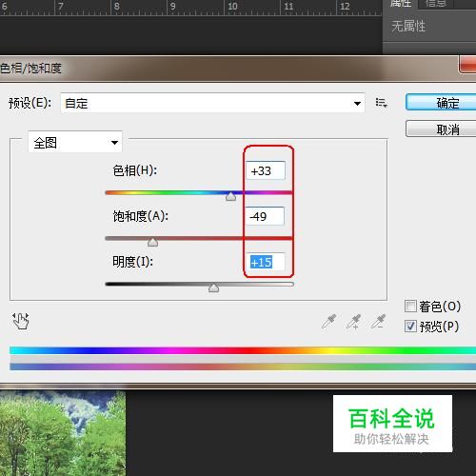Click the hue slider thumb
This screenshot has height=476, width=476.
point(230,196)
